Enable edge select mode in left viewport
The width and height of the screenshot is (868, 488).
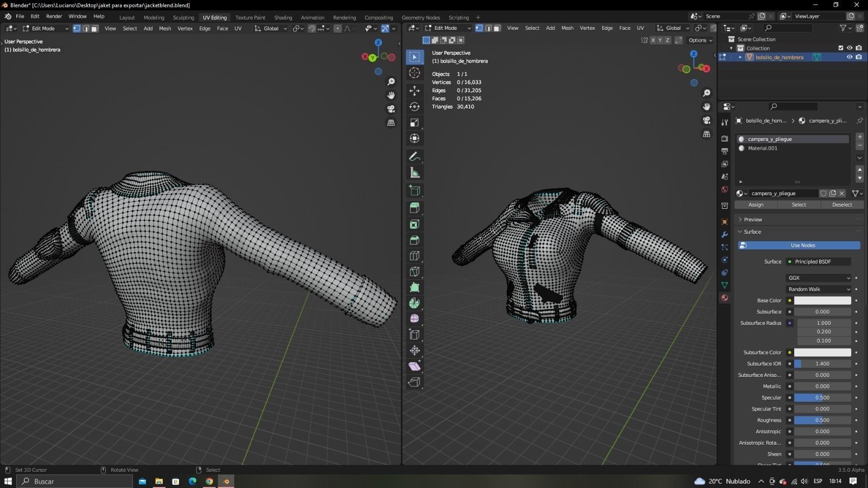point(86,28)
